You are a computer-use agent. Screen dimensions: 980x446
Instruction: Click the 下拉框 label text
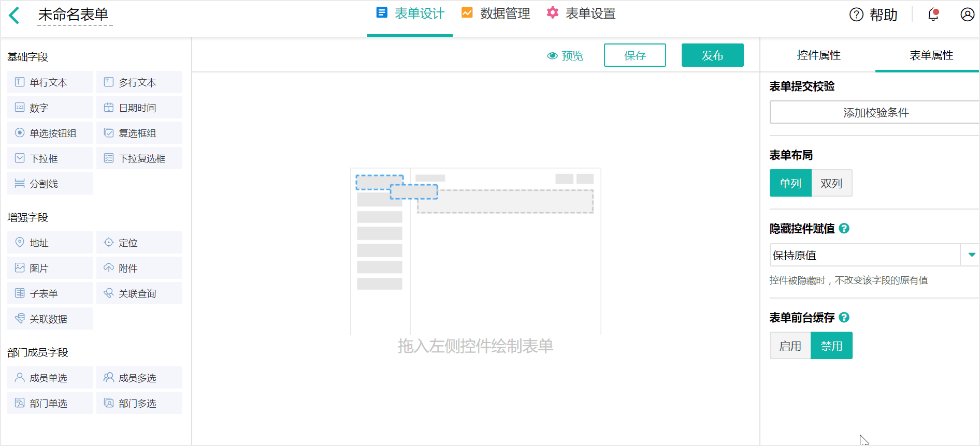pyautogui.click(x=44, y=158)
